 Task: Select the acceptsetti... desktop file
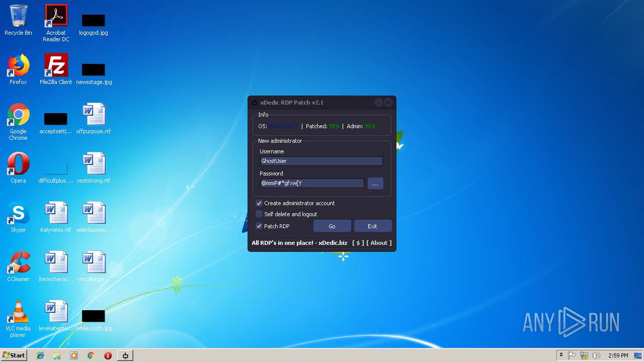[56, 123]
